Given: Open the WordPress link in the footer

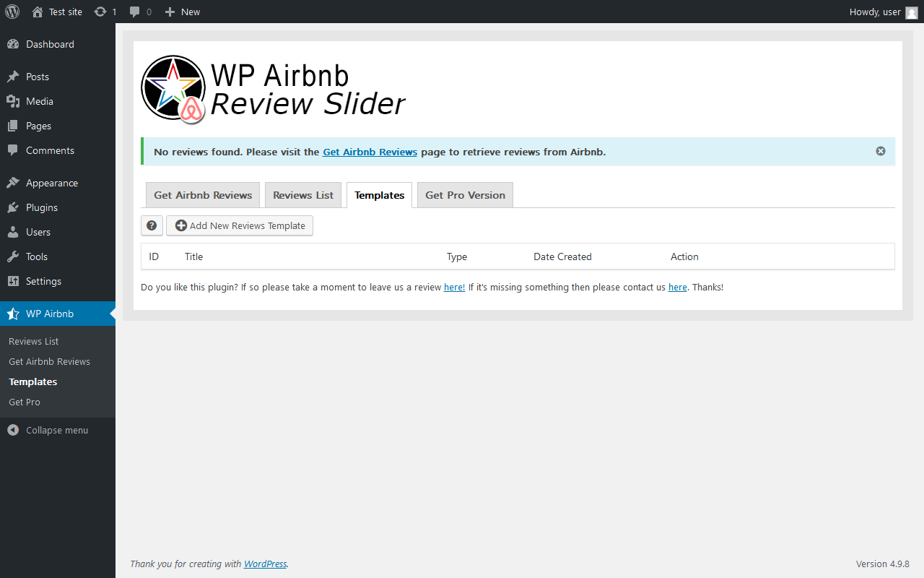Looking at the screenshot, I should coord(265,564).
